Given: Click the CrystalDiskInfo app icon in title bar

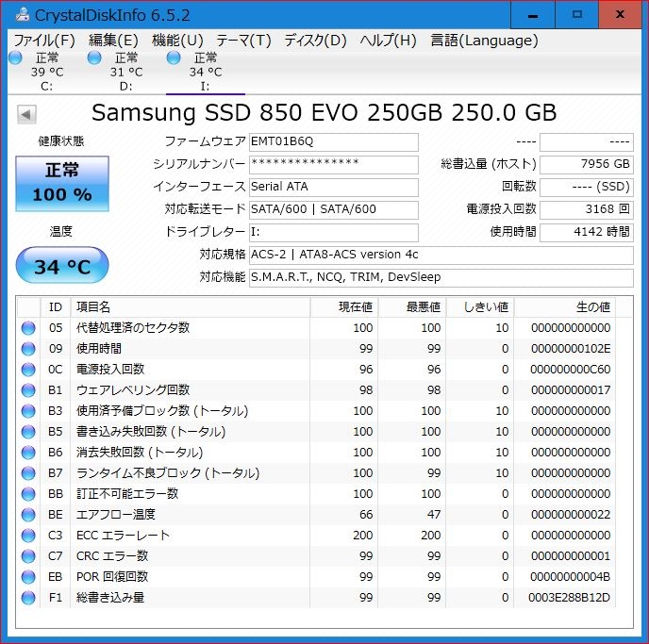Looking at the screenshot, I should pyautogui.click(x=23, y=15).
